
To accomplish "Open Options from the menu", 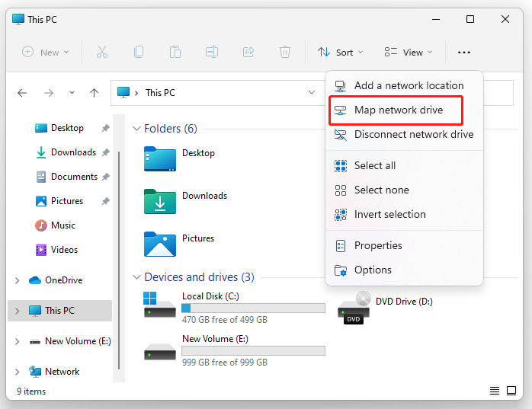I will [x=404, y=270].
